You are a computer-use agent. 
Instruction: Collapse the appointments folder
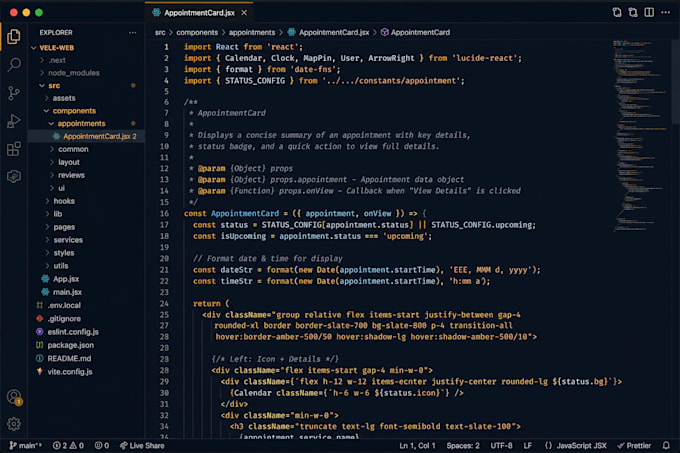(87, 124)
